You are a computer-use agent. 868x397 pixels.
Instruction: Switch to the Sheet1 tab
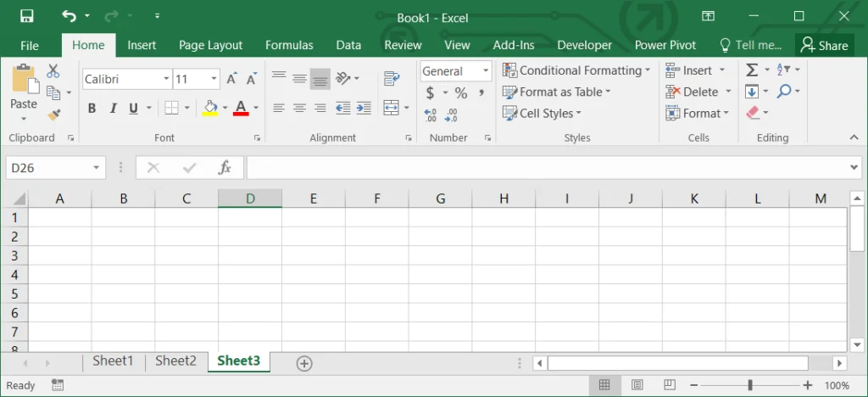click(x=113, y=361)
